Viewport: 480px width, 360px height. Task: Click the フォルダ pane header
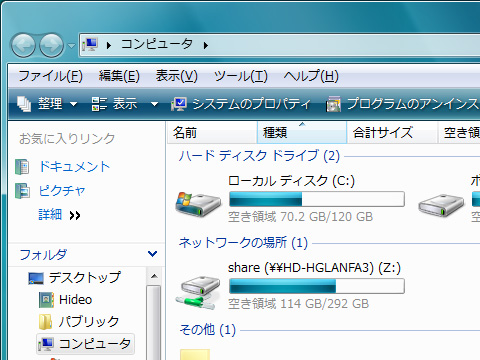[43, 255]
